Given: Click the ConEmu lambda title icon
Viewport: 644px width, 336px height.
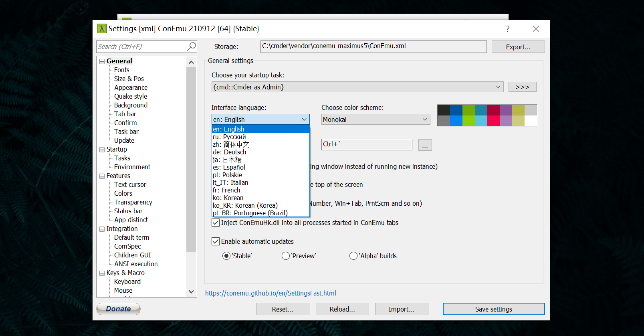Looking at the screenshot, I should (x=102, y=28).
